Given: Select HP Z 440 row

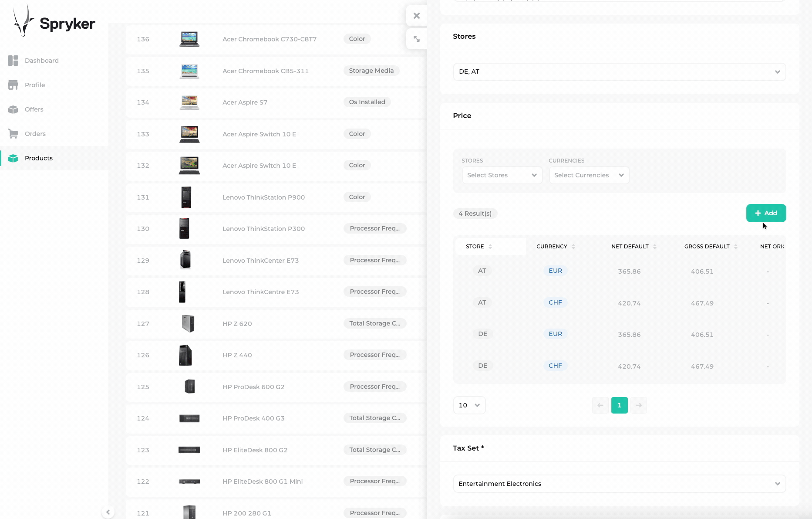Looking at the screenshot, I should point(276,355).
